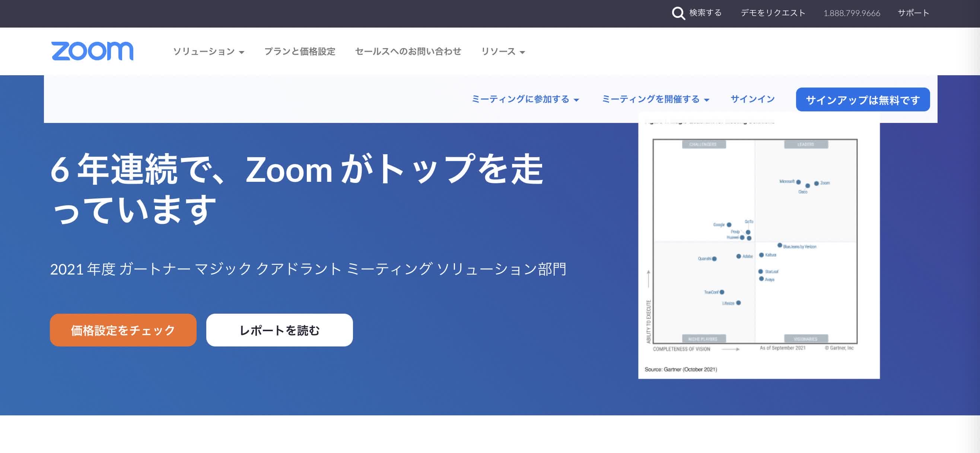The height and width of the screenshot is (453, 980).
Task: Click the ソリューション caret arrow
Action: pos(242,53)
